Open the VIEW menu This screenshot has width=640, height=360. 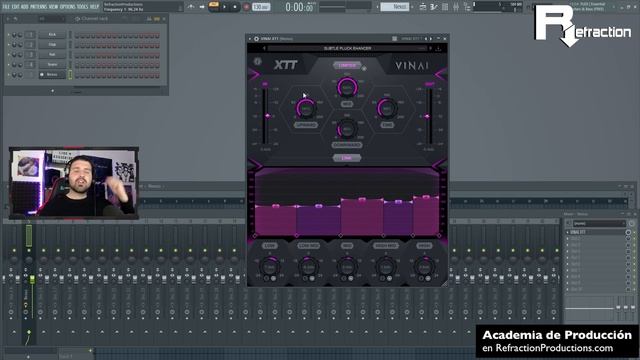[x=53, y=7]
